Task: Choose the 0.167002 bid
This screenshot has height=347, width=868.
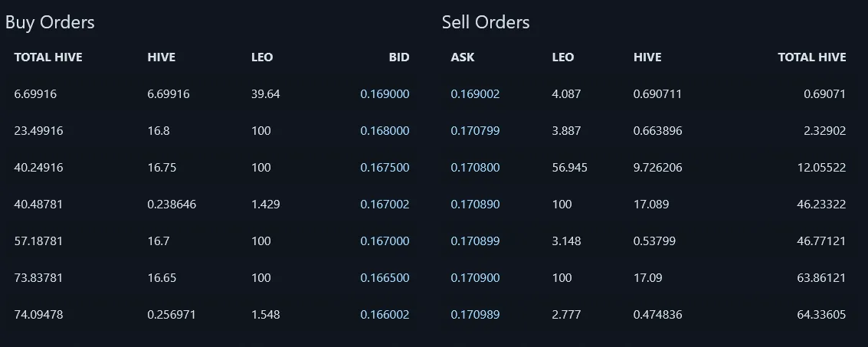Action: 385,205
